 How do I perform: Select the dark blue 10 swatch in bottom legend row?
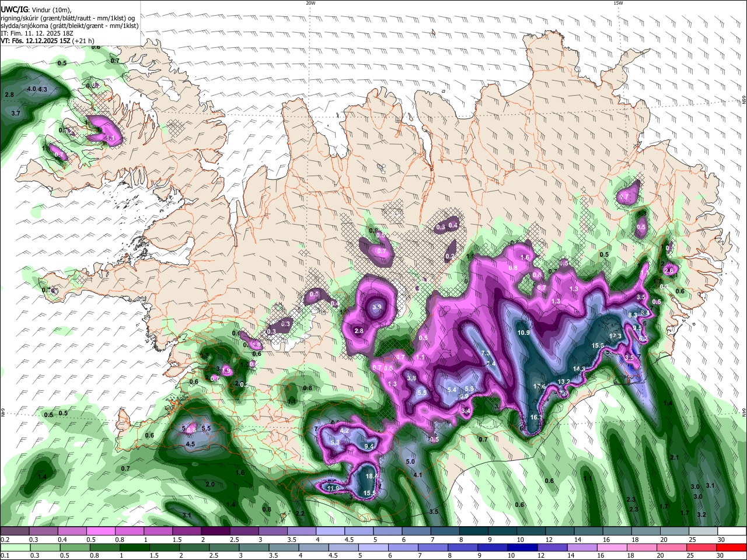[522, 547]
